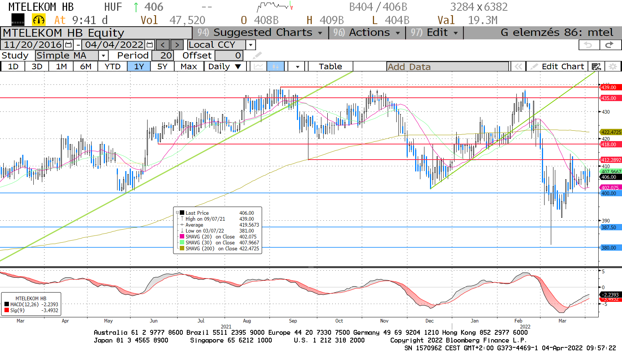
Task: Click the G elemzés 86: mtel title
Action: pos(557,33)
